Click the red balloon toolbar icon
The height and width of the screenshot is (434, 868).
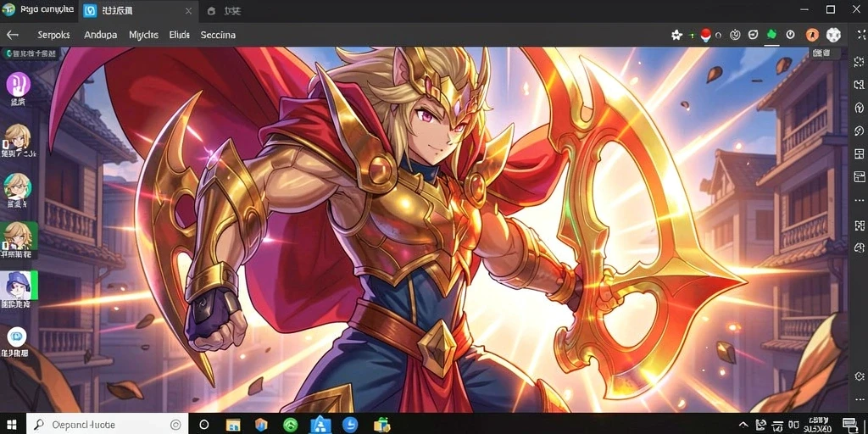(x=705, y=34)
